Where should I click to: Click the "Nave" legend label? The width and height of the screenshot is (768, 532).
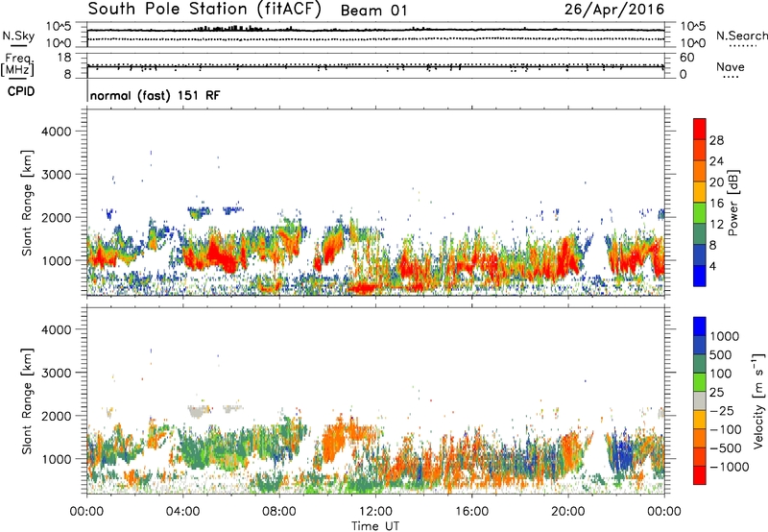point(731,66)
